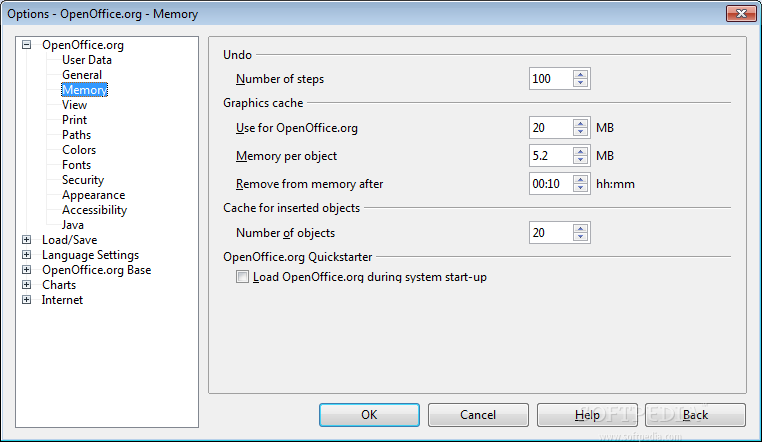Decrease Use for OpenOffice.org cache size
Screen dimensions: 762x442
pyautogui.click(x=580, y=132)
